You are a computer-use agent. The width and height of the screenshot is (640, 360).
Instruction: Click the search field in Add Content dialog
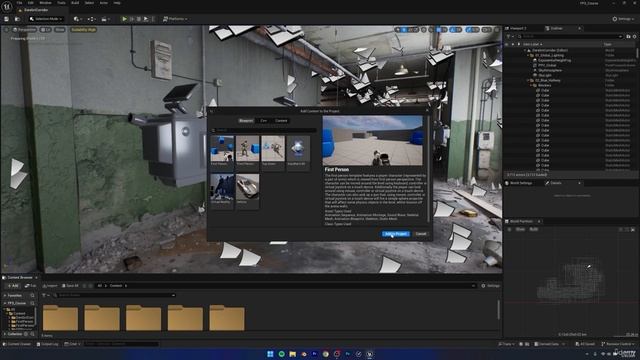tap(264, 130)
